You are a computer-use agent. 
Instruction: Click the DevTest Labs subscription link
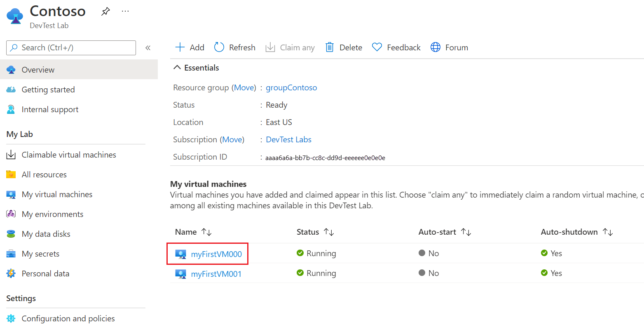click(x=288, y=139)
